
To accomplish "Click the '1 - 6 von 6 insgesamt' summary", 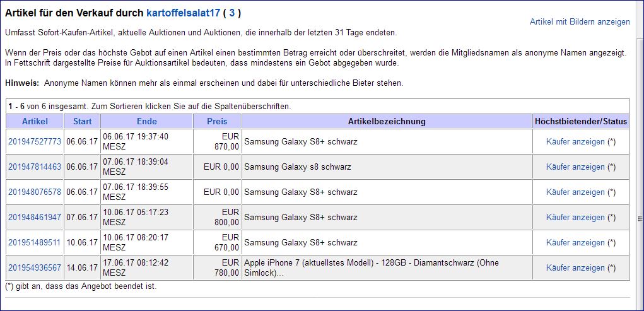I will tap(148, 107).
